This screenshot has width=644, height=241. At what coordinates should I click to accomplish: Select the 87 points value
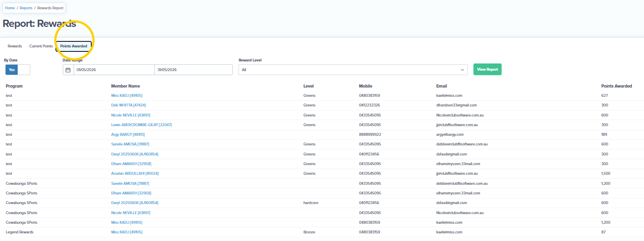pos(603,232)
